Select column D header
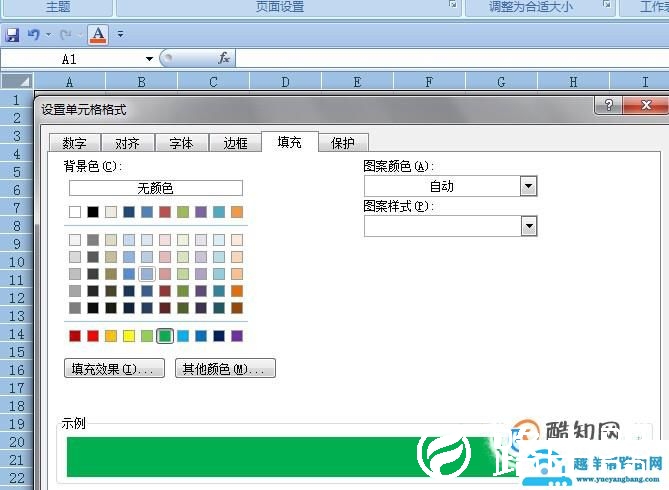Viewport: 669px width, 490px height. (x=285, y=82)
